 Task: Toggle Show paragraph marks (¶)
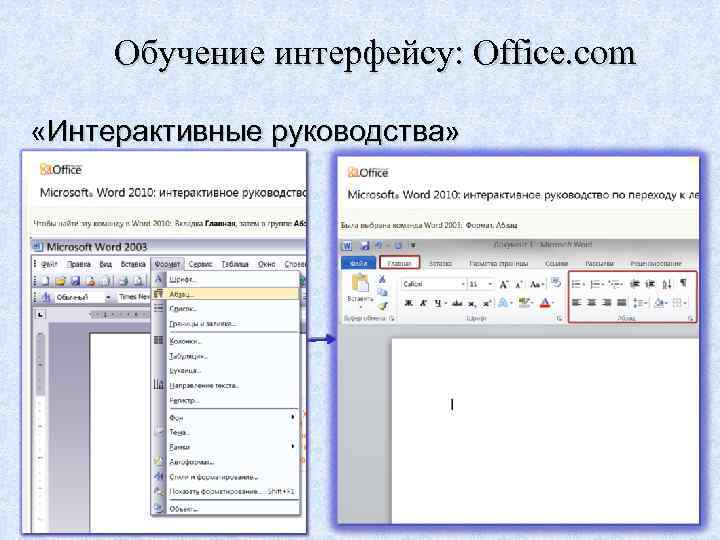tap(683, 283)
